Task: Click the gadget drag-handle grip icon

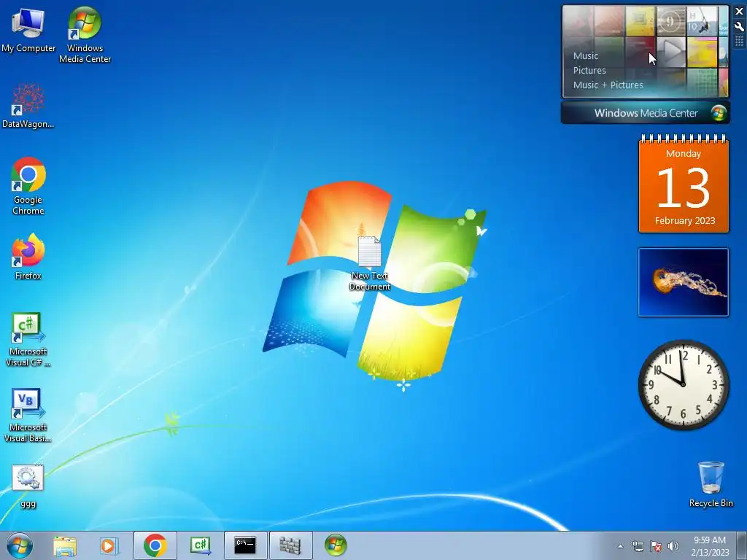Action: (x=740, y=41)
